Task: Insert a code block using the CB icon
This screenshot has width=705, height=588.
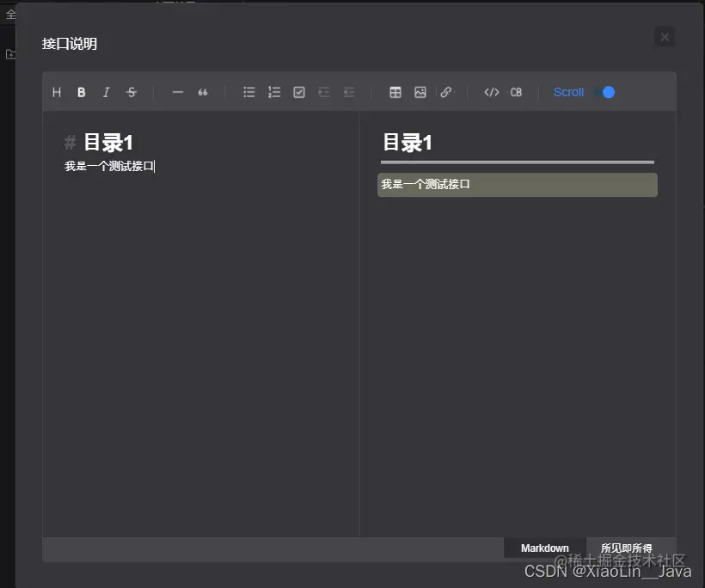Action: [x=517, y=92]
